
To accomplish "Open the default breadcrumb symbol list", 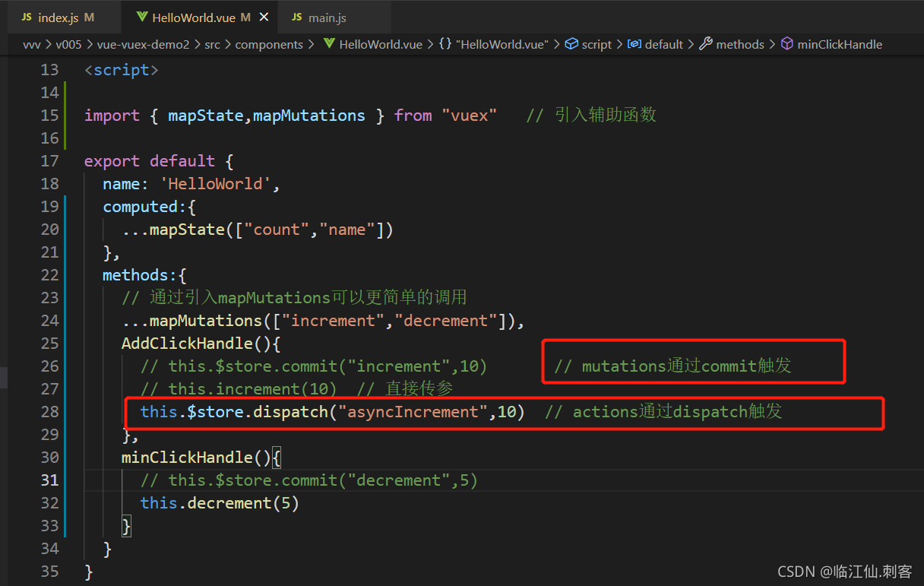I will (664, 44).
